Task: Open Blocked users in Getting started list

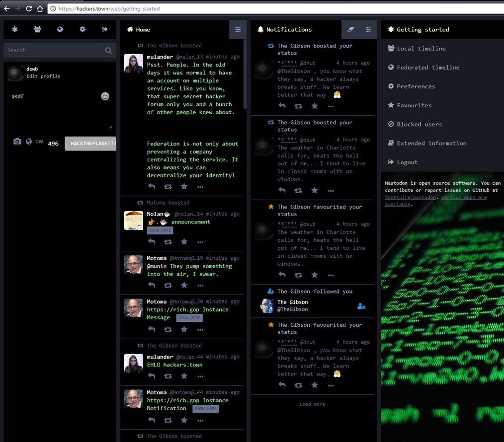Action: coord(442,124)
